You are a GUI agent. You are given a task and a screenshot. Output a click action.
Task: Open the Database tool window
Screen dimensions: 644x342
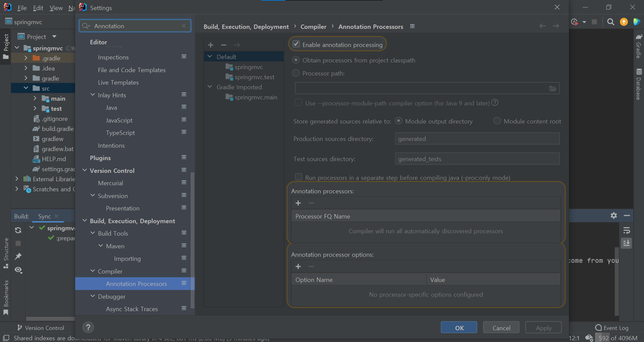(x=639, y=84)
